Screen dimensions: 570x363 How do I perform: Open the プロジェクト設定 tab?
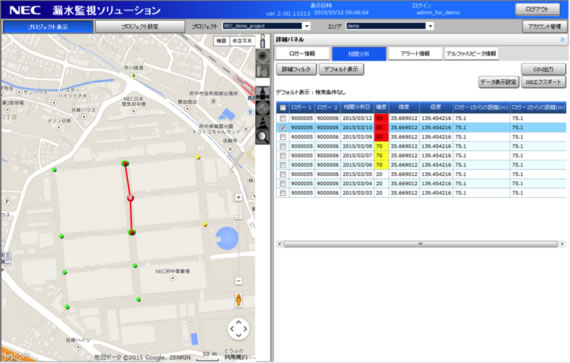[x=140, y=27]
